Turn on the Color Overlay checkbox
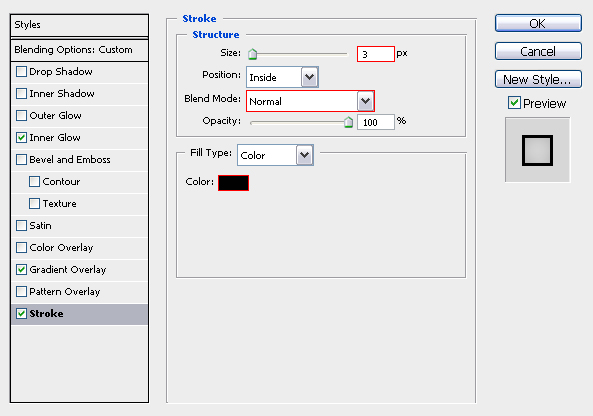 [22, 248]
